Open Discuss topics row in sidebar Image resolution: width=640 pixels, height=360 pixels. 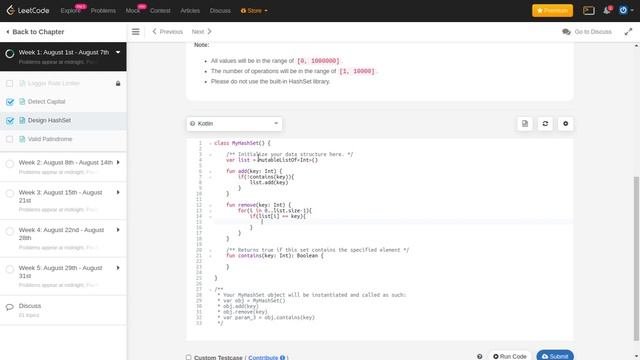tap(63, 310)
